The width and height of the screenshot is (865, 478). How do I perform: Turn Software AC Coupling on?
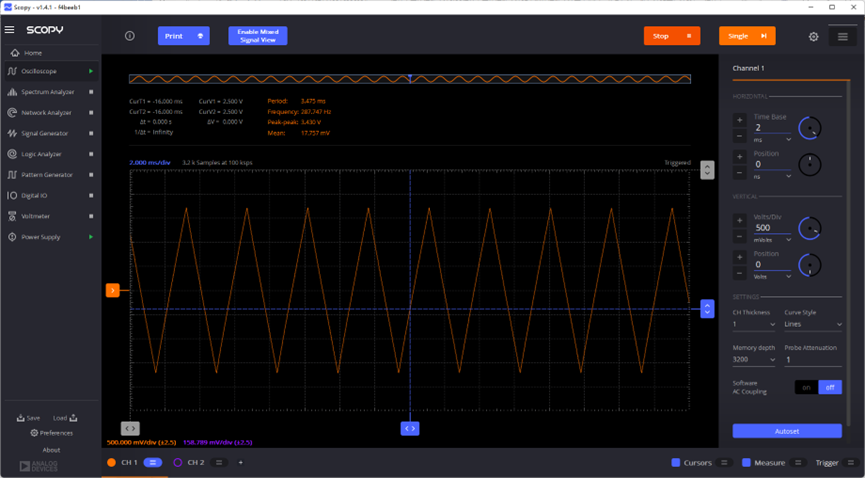click(806, 387)
